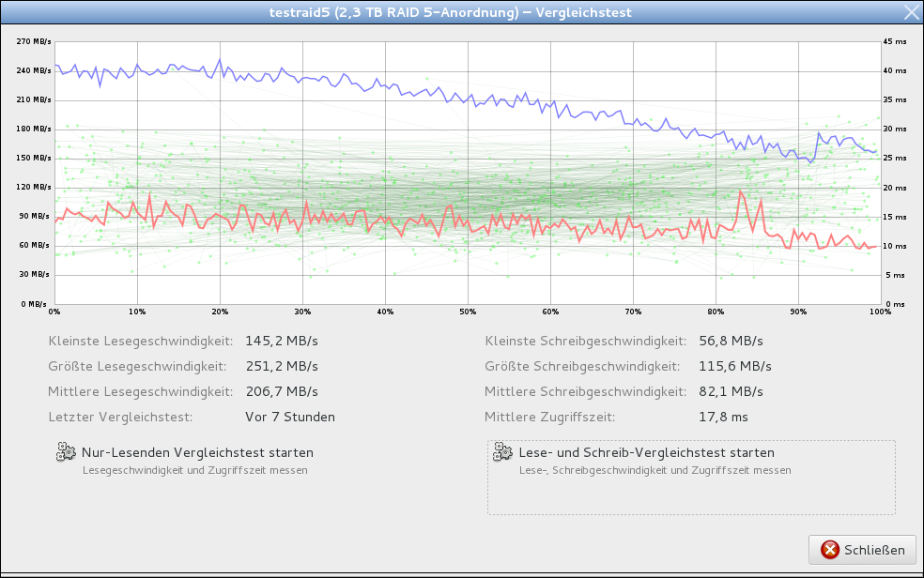Click the red X icon on Schließen
The image size is (924, 578).
pos(830,550)
